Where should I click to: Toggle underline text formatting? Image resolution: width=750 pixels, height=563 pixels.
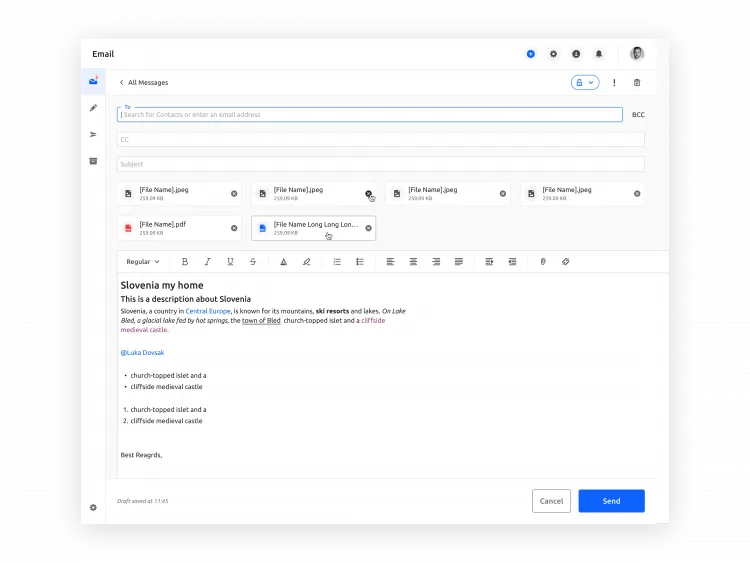click(x=230, y=262)
